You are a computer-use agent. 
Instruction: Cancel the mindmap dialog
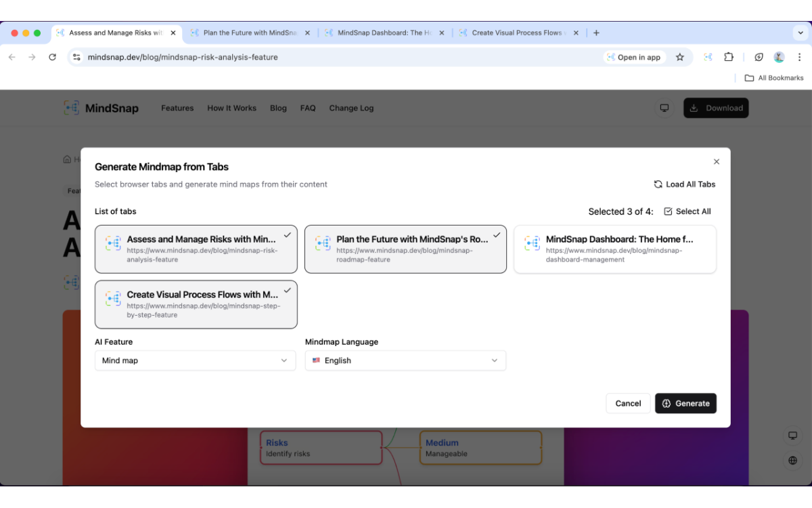point(628,403)
